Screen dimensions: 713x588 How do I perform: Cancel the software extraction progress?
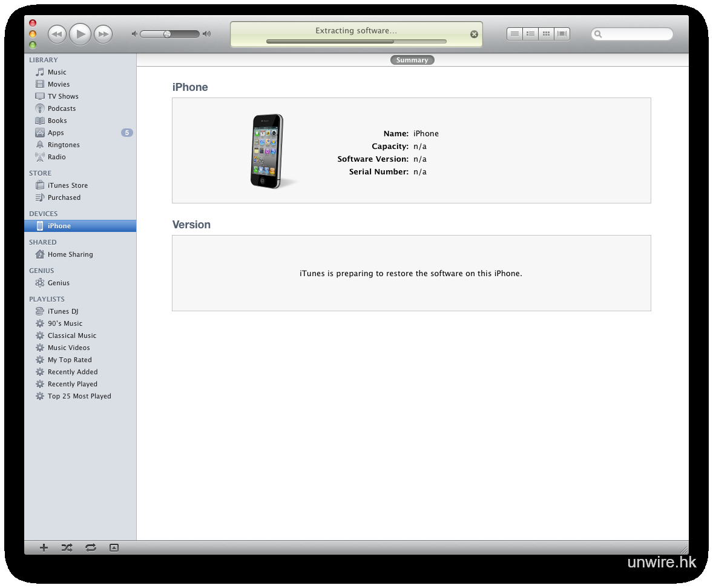pyautogui.click(x=474, y=35)
